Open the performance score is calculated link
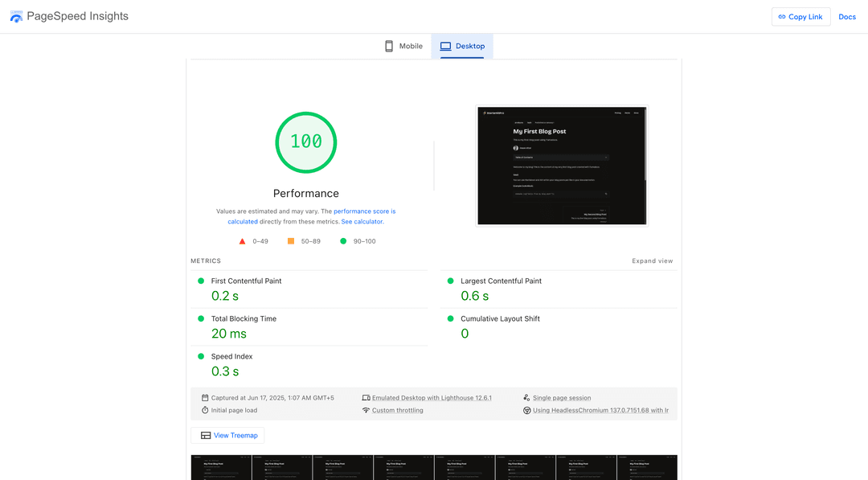This screenshot has height=480, width=868. pos(312,216)
